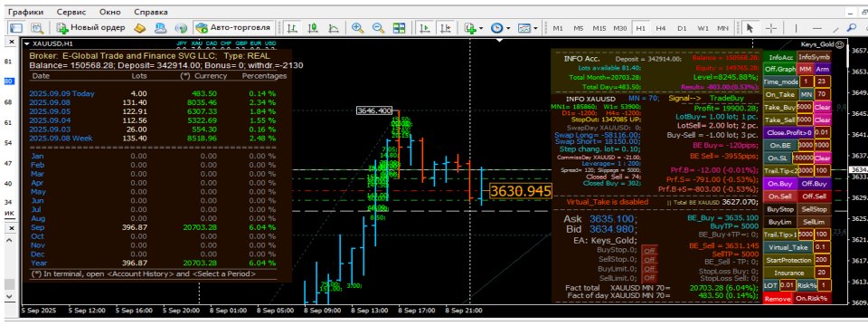868x326 pixels.
Task: Select the arrow cursor tool
Action: click(x=750, y=28)
